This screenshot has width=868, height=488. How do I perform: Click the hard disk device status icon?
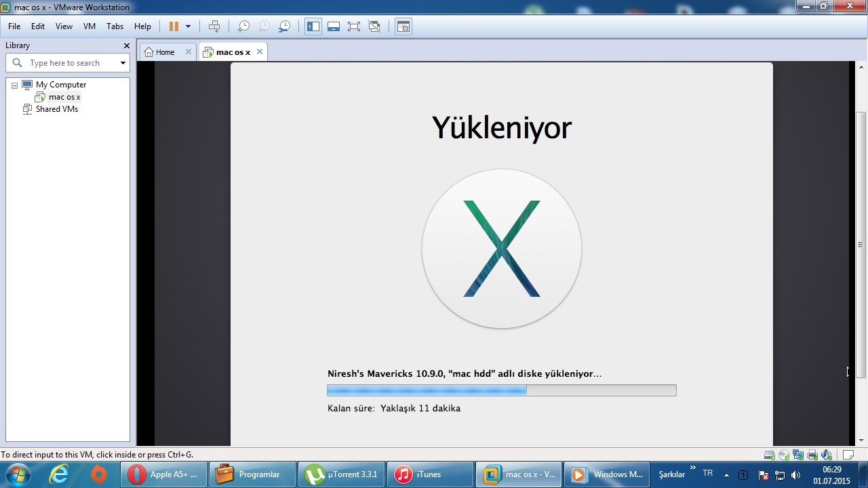point(769,455)
